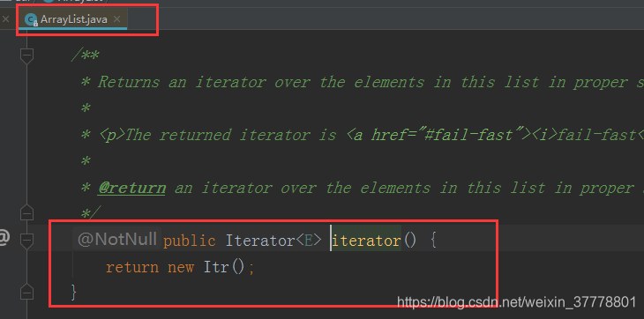Image resolution: width=644 pixels, height=319 pixels.
Task: Toggle fold marker at method closing brace
Action: [26, 291]
